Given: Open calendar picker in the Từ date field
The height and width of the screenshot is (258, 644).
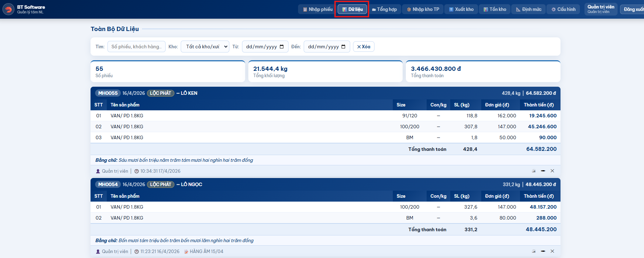Looking at the screenshot, I should point(281,47).
